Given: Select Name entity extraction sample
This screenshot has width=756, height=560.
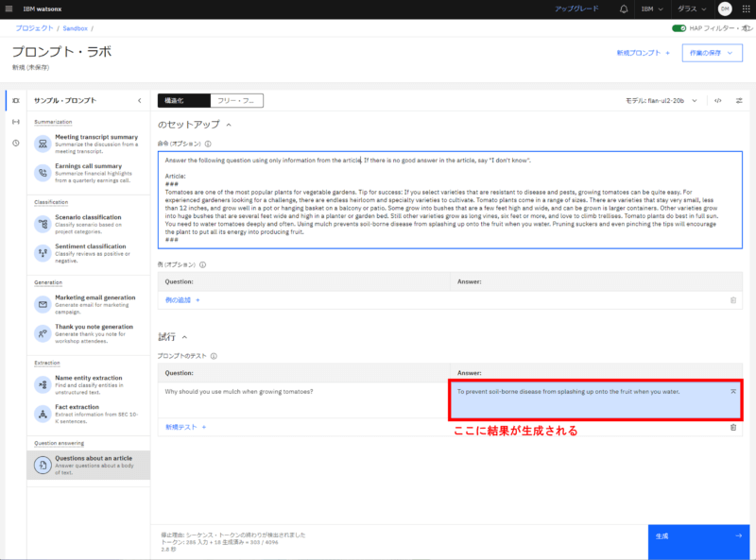Looking at the screenshot, I should coord(88,384).
